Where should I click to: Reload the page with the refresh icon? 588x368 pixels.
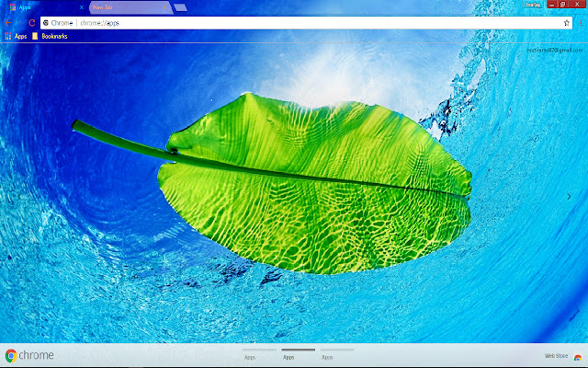pos(32,23)
